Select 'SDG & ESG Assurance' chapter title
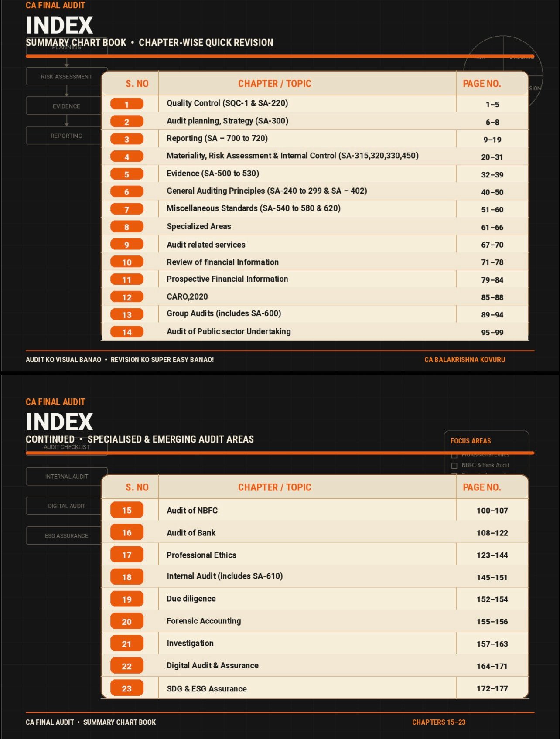 207,689
